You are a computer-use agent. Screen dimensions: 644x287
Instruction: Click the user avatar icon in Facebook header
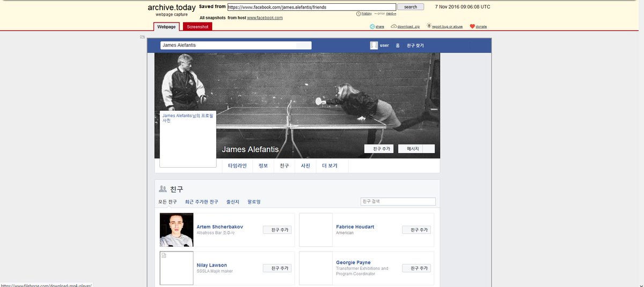pyautogui.click(x=374, y=46)
